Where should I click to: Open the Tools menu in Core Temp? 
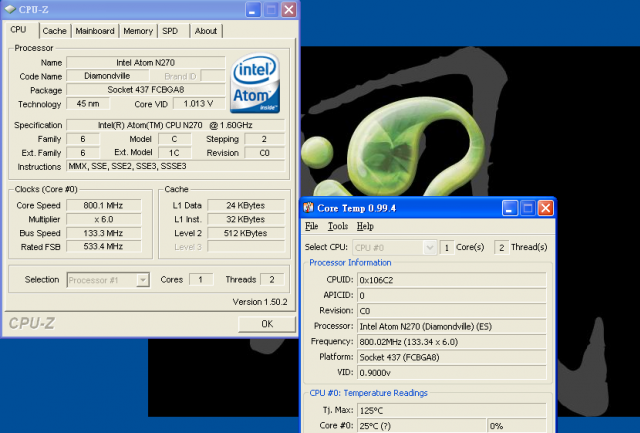[338, 226]
